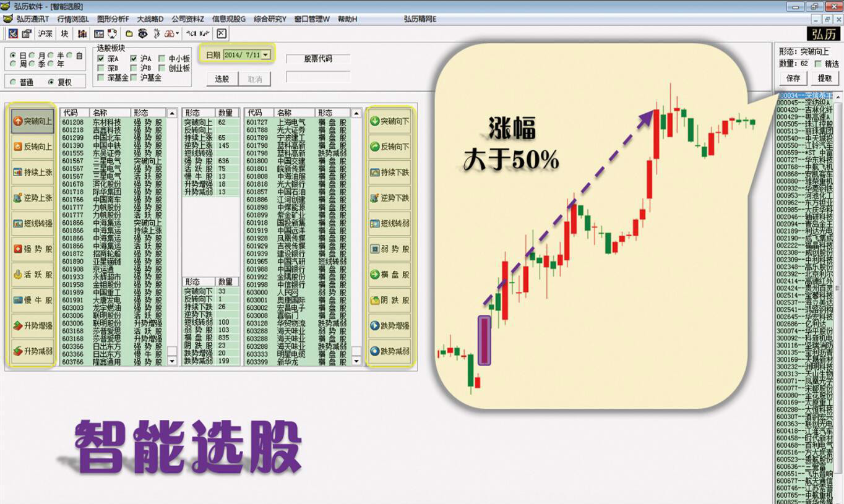
Task: Click the 选股 button
Action: tap(222, 79)
